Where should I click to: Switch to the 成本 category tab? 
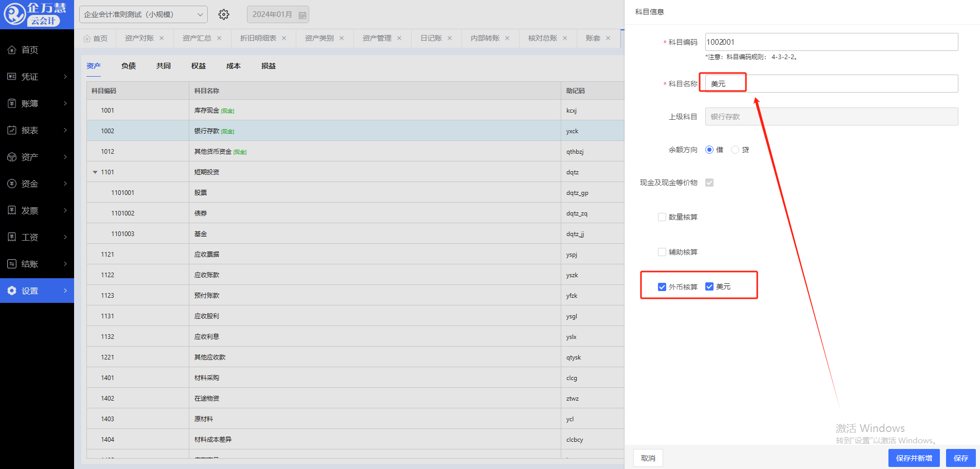(x=234, y=66)
